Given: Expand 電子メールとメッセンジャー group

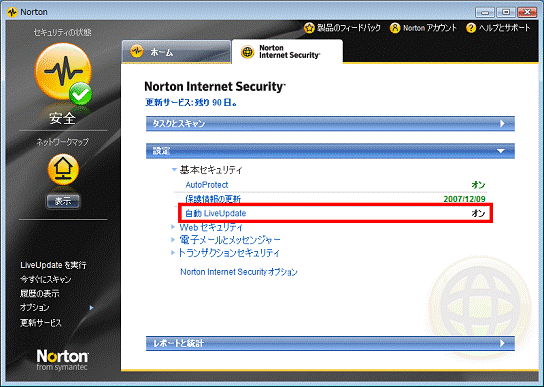Looking at the screenshot, I should pyautogui.click(x=173, y=240).
